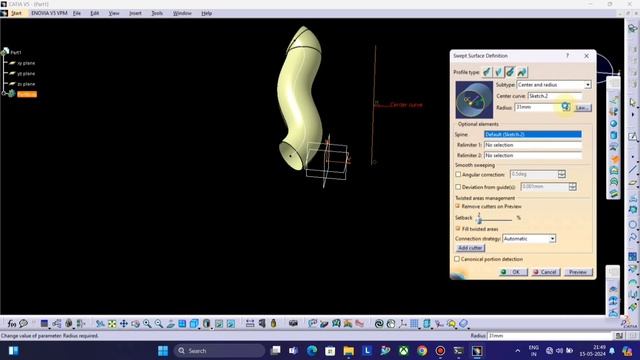
Task: Click the Preview button
Action: coord(578,272)
